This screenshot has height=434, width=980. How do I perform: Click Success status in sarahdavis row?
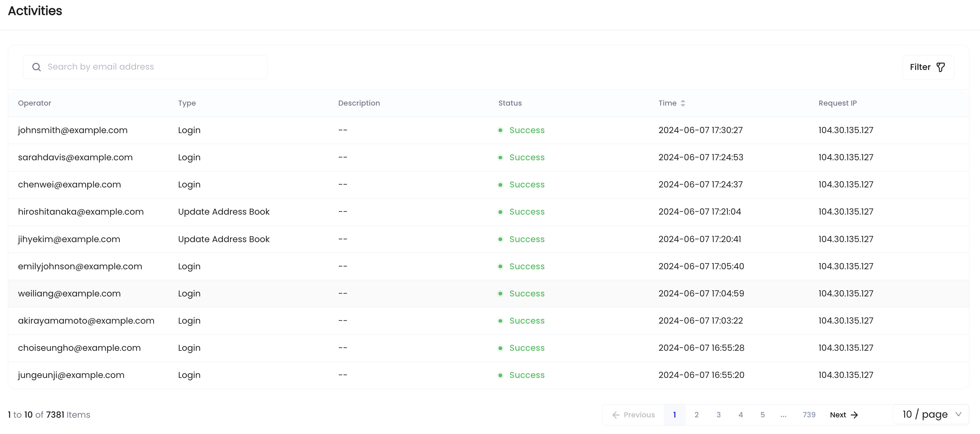[x=526, y=158]
